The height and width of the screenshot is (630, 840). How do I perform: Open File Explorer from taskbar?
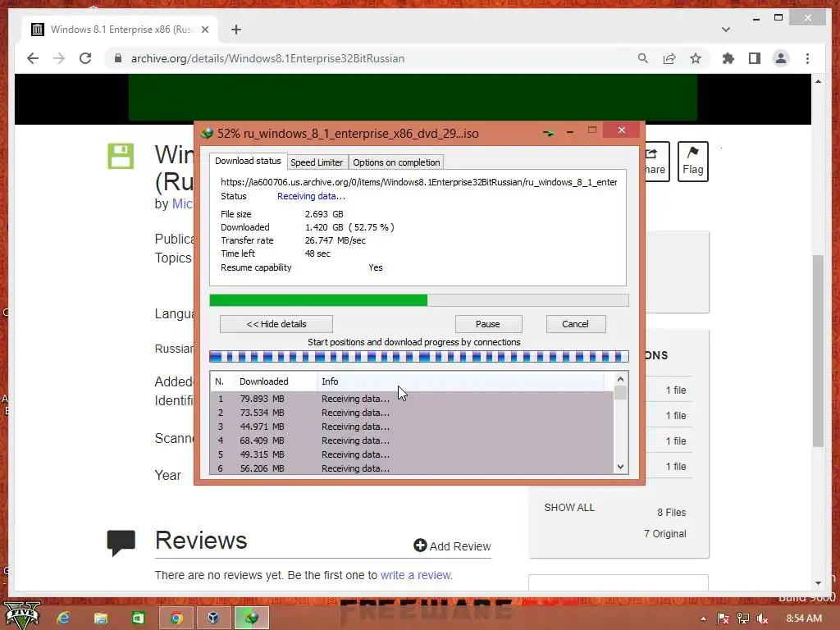coord(101,618)
